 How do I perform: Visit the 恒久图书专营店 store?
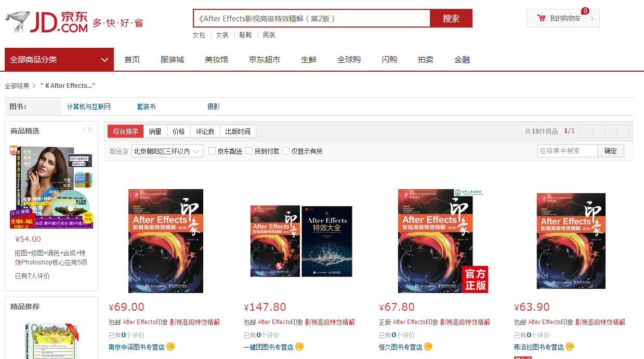[401, 347]
